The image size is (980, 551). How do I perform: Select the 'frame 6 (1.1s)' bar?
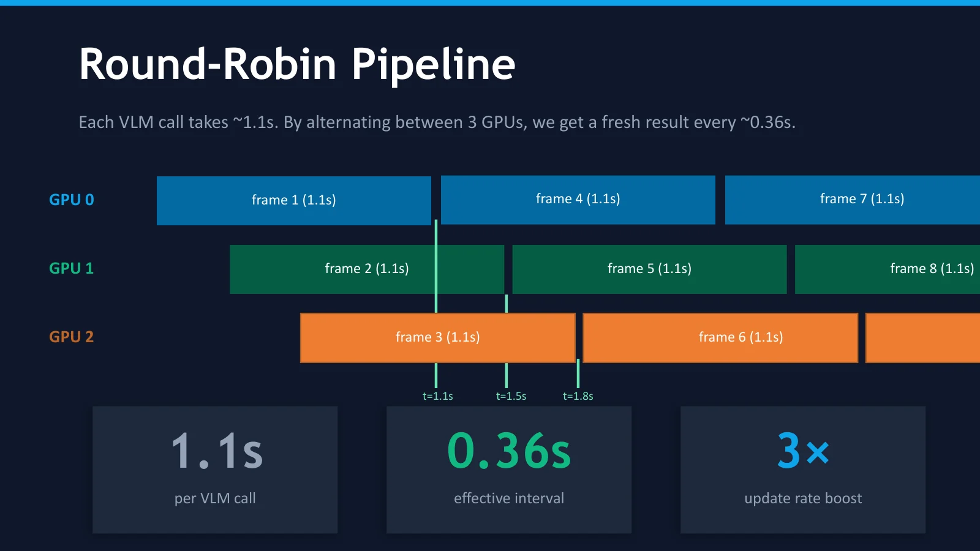click(720, 338)
